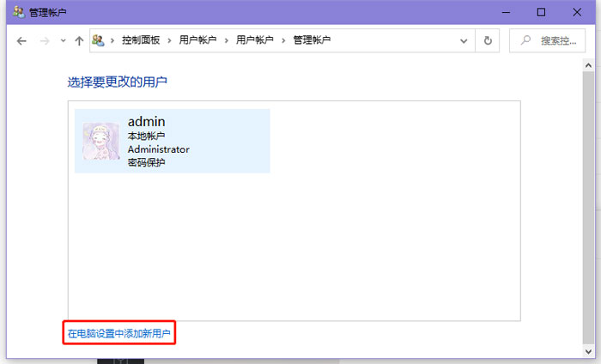Select the admin account name

coord(146,122)
